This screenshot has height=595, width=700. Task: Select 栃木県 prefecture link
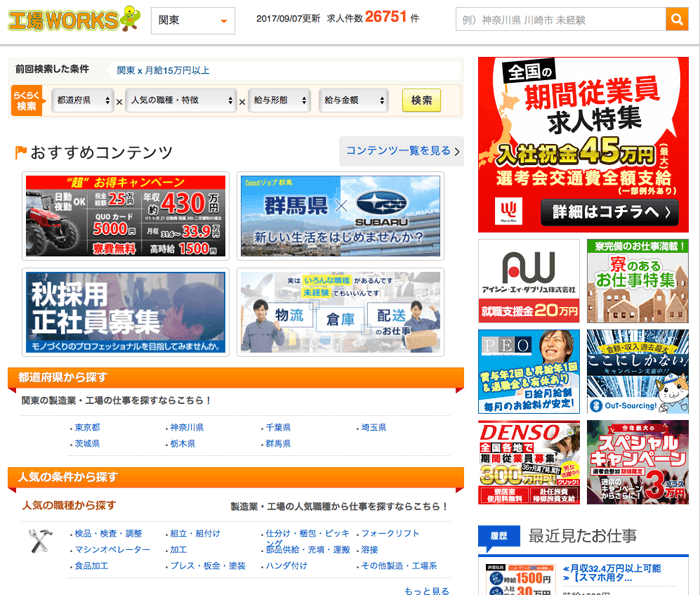click(x=183, y=444)
